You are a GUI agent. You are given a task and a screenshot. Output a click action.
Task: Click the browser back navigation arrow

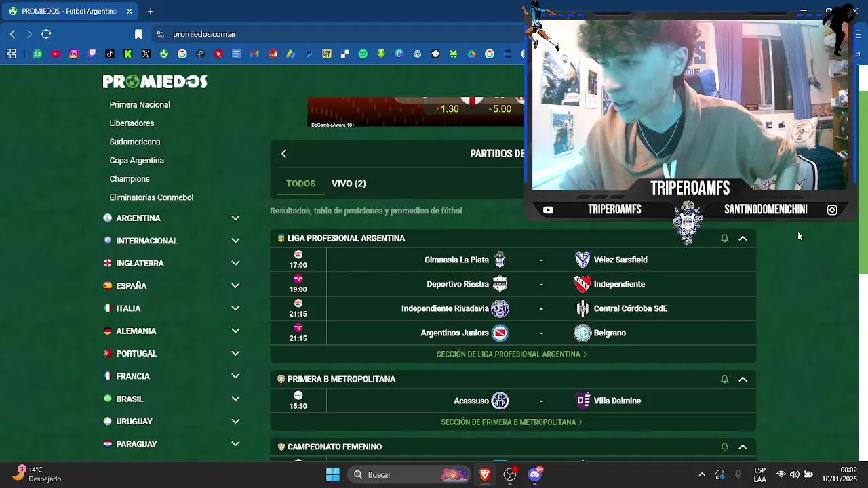coord(12,34)
